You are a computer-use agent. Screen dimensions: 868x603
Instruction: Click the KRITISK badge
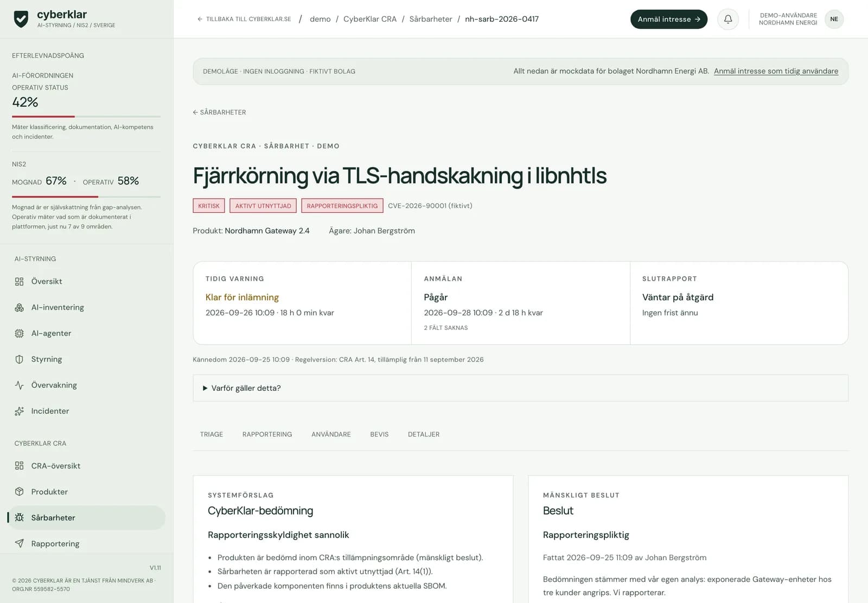click(x=209, y=206)
